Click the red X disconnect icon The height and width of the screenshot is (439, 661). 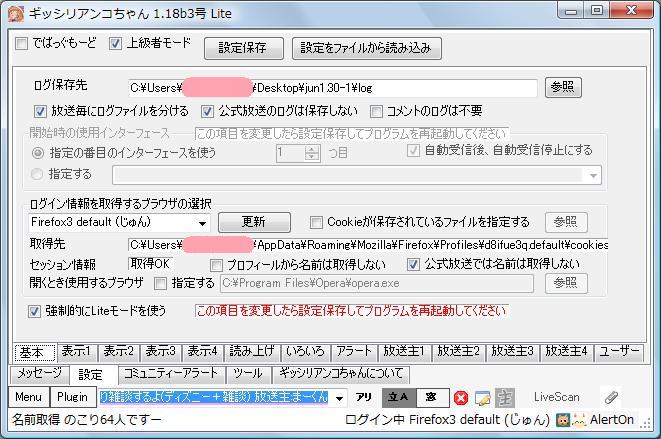point(461,398)
